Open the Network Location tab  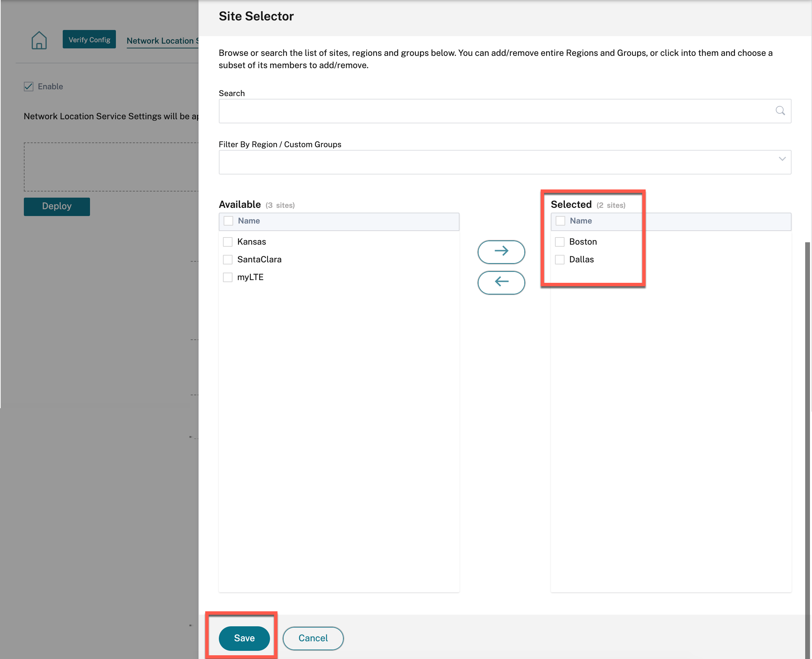[x=162, y=41]
